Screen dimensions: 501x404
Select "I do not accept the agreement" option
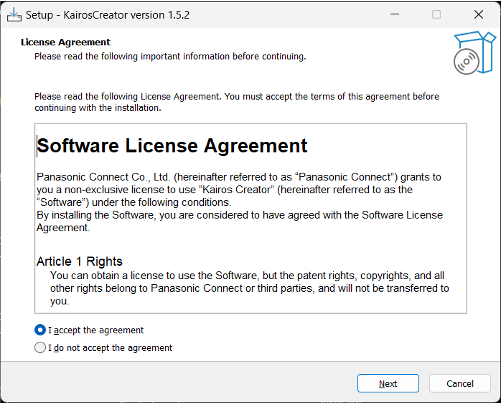click(40, 348)
